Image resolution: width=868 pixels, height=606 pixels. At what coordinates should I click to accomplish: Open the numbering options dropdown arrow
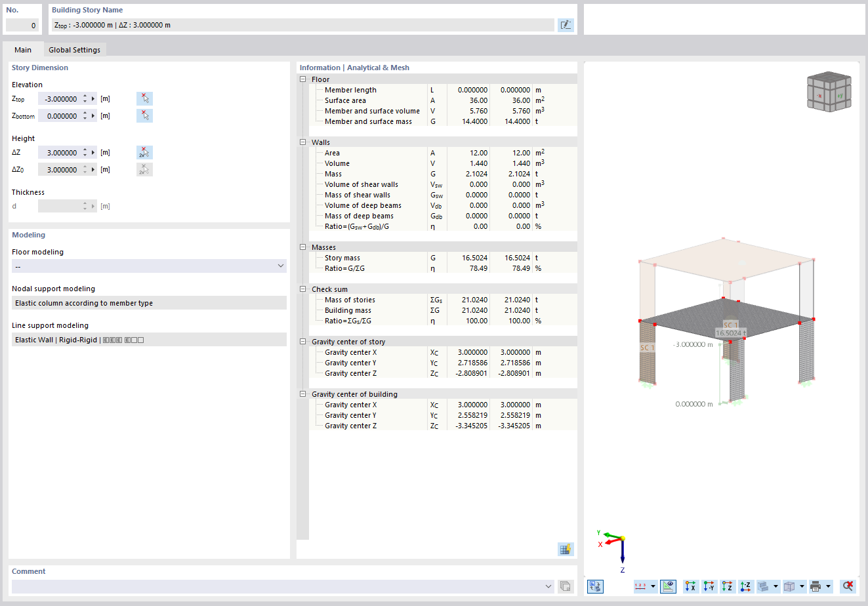[x=653, y=586]
